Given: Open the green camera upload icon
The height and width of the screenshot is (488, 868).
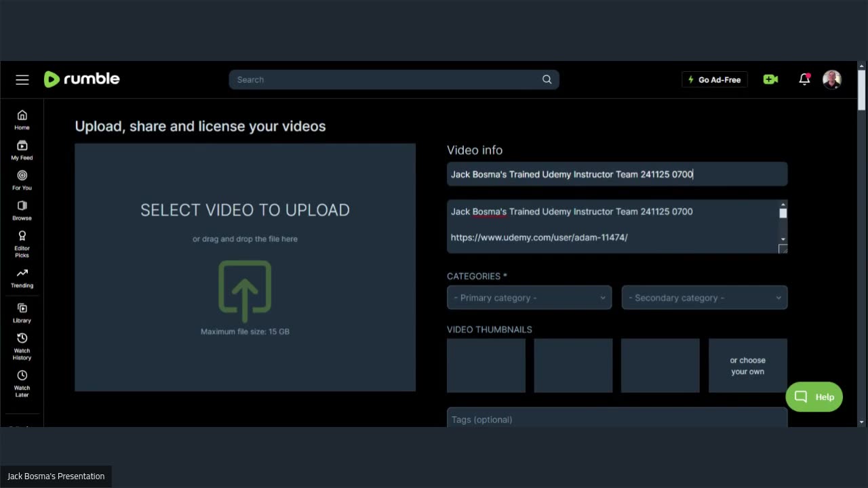Looking at the screenshot, I should [770, 79].
